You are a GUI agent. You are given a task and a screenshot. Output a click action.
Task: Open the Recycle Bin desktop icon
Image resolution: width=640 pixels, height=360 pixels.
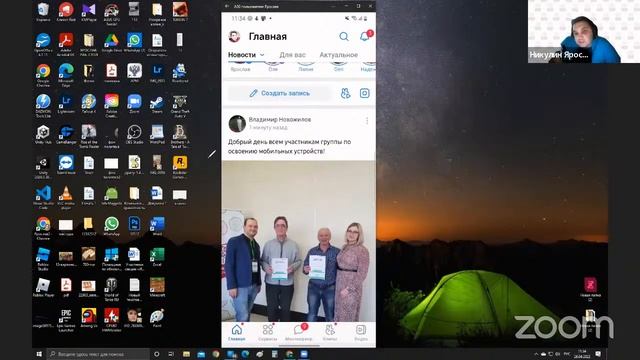pos(43,11)
